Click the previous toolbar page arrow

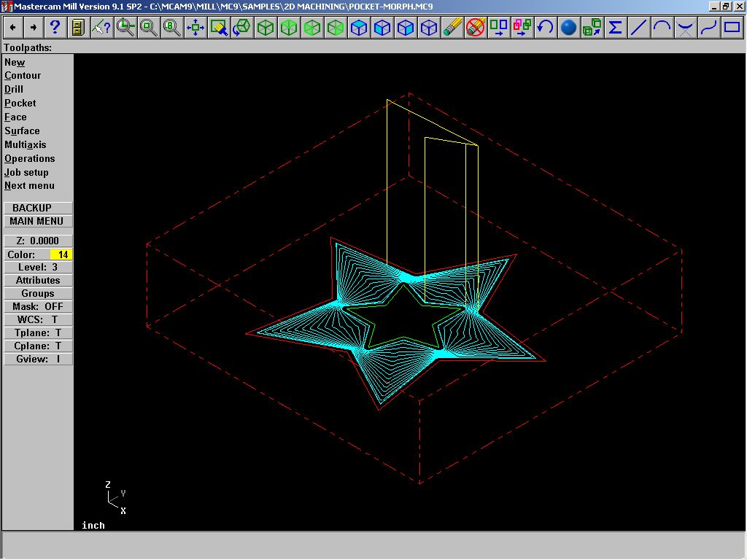[x=13, y=28]
